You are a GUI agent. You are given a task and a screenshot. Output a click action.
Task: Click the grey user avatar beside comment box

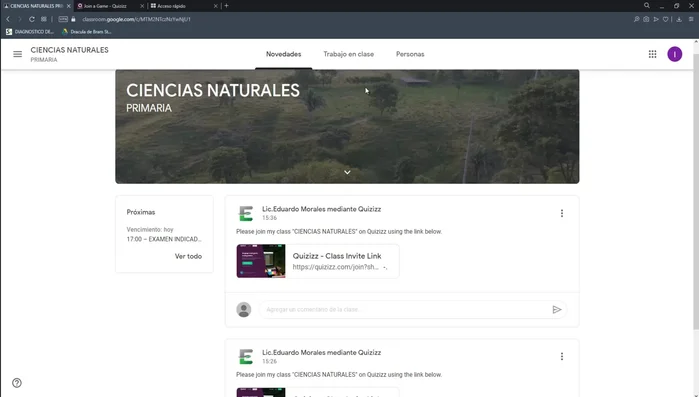[244, 310]
